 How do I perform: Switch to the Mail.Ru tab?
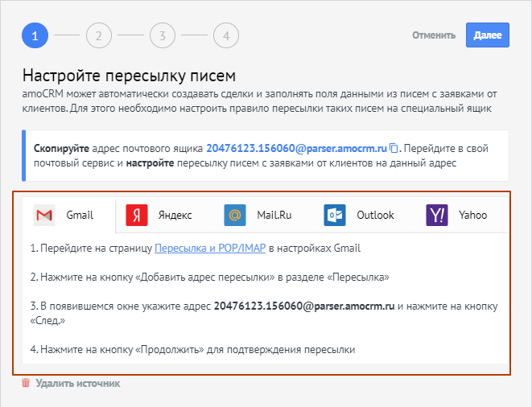[274, 215]
